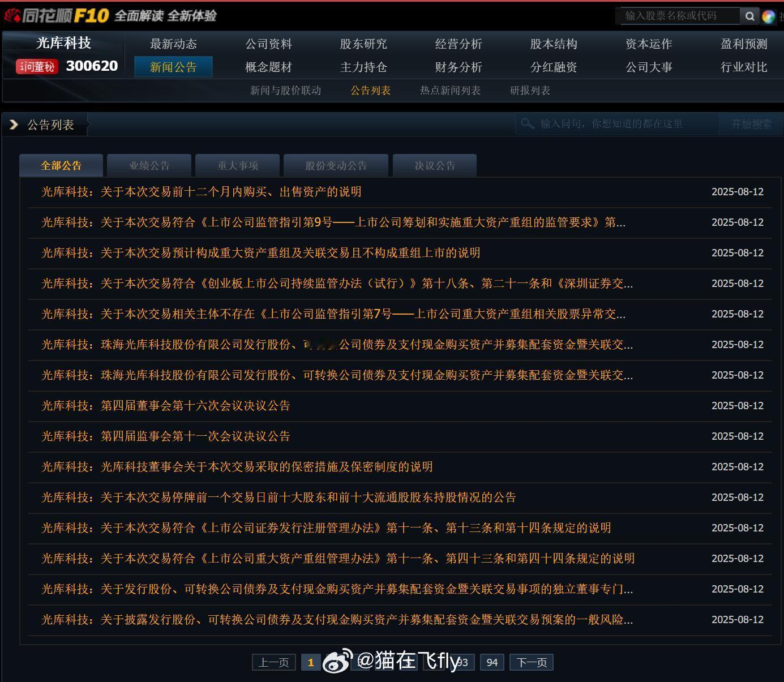This screenshot has width=784, height=682.
Task: Click the 问董秘 red badge
Action: pyautogui.click(x=37, y=67)
